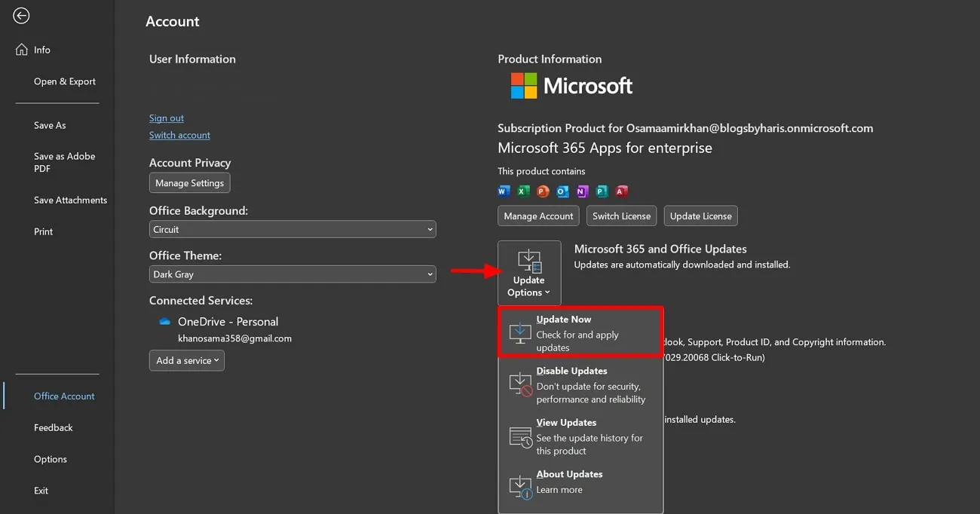
Task: Open the Office Background dropdown showing Circuit
Action: click(292, 228)
